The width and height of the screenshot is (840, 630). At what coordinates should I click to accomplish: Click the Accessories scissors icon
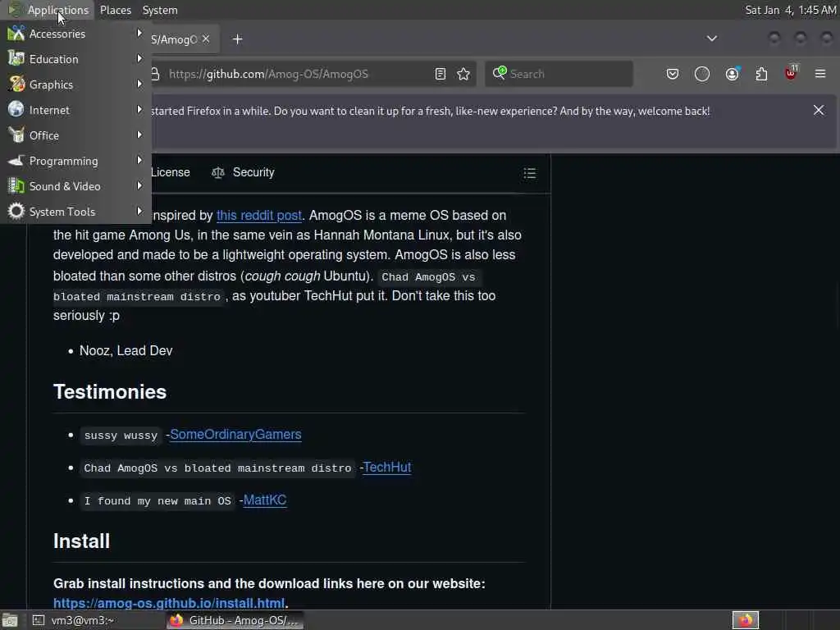pyautogui.click(x=16, y=33)
